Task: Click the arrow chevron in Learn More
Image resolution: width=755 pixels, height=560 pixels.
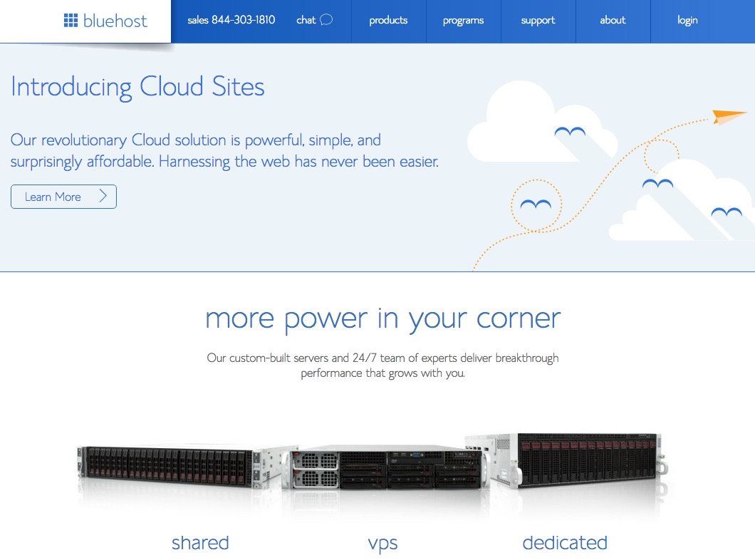Action: click(103, 196)
